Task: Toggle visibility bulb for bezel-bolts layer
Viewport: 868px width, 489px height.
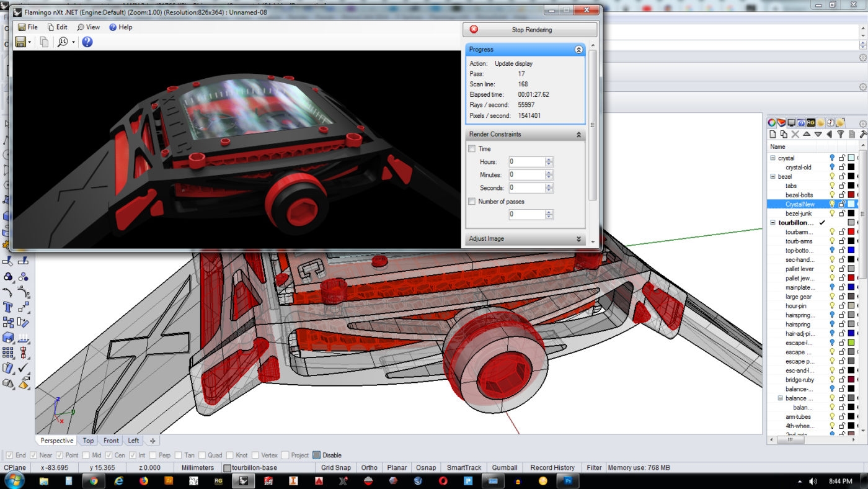Action: click(832, 195)
